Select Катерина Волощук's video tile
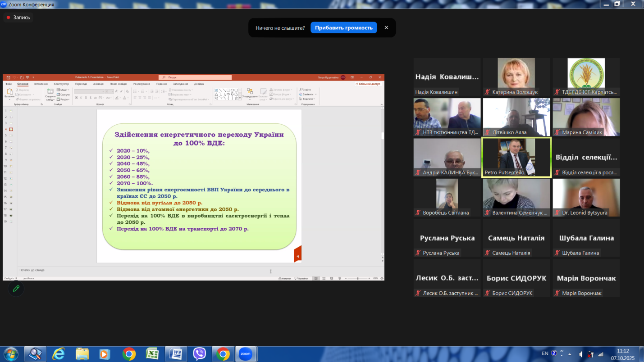Screen dimensions: 644x362 tap(516, 77)
